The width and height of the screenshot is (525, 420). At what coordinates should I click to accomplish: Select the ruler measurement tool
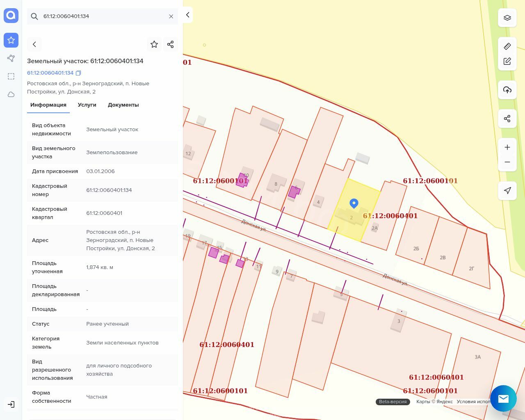[507, 46]
